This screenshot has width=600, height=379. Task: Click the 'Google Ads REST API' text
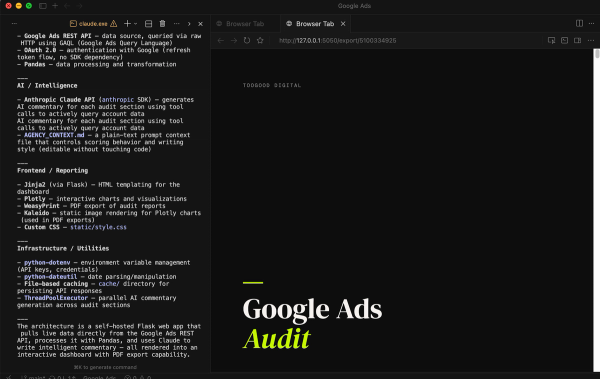[x=58, y=36]
